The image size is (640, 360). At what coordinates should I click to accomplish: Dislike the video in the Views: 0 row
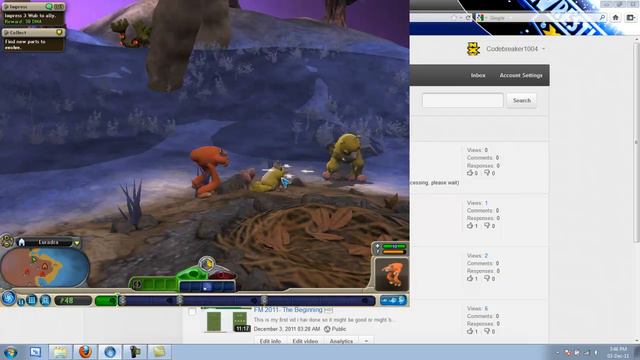[487, 173]
